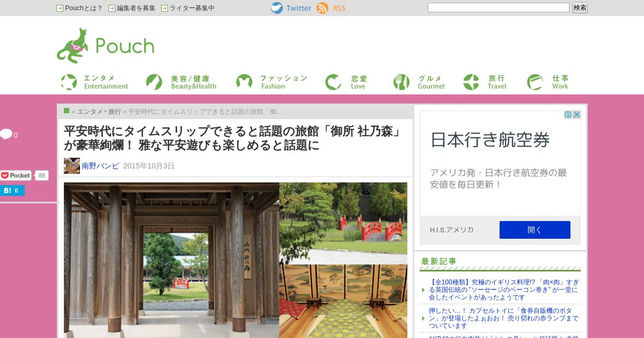Click the date 2015年10月3日
The height and width of the screenshot is (338, 644).
(149, 166)
